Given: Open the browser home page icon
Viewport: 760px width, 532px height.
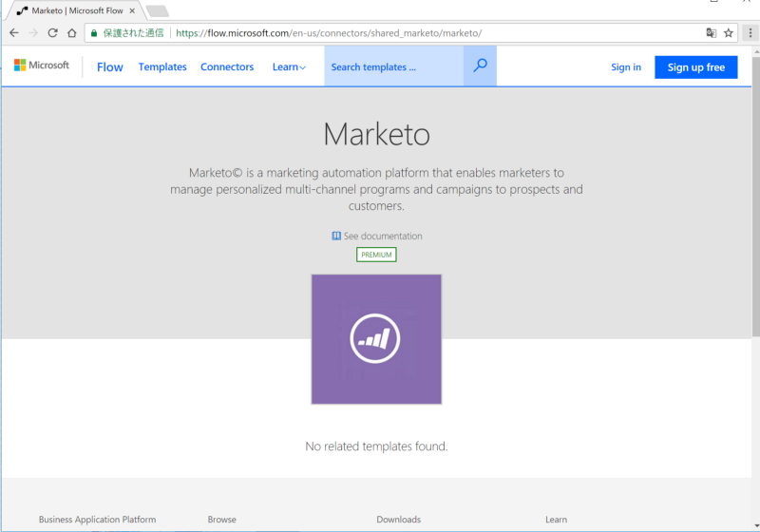Looking at the screenshot, I should [72, 33].
